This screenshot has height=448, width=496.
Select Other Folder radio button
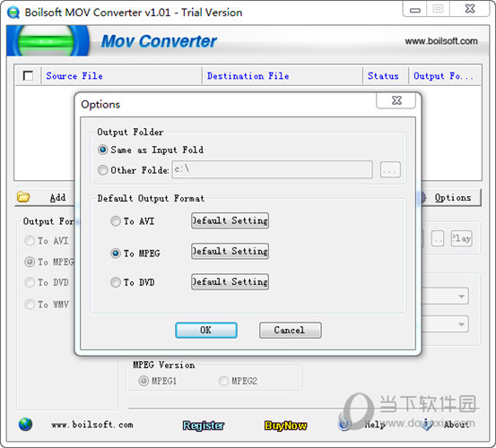point(103,170)
